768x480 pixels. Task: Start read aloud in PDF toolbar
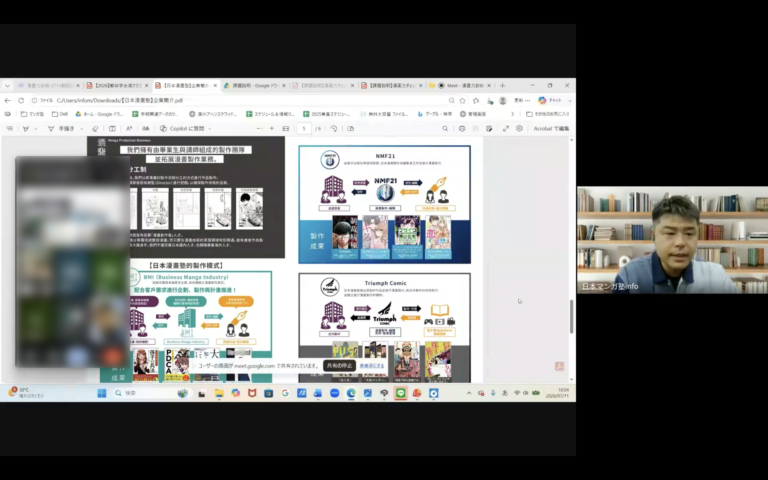(x=129, y=128)
